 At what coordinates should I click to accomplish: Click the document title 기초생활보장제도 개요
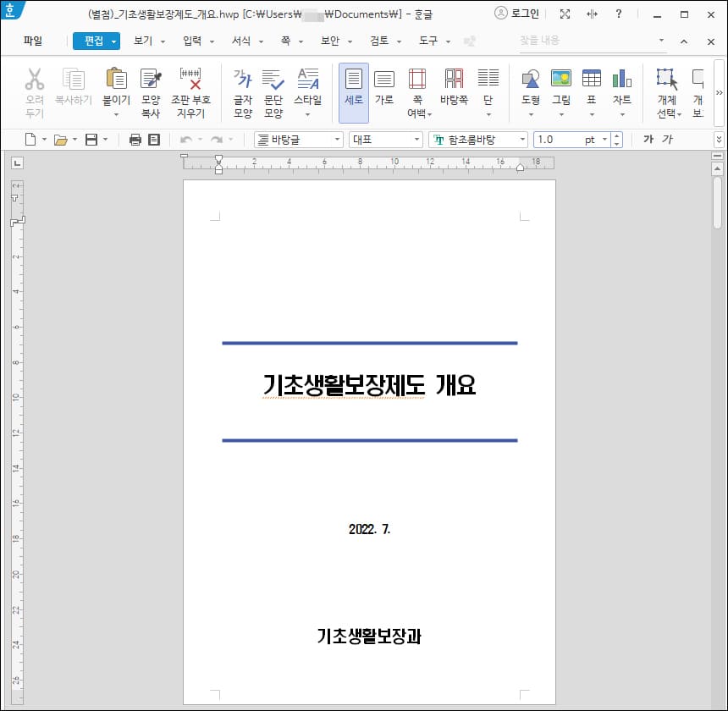[x=369, y=385]
